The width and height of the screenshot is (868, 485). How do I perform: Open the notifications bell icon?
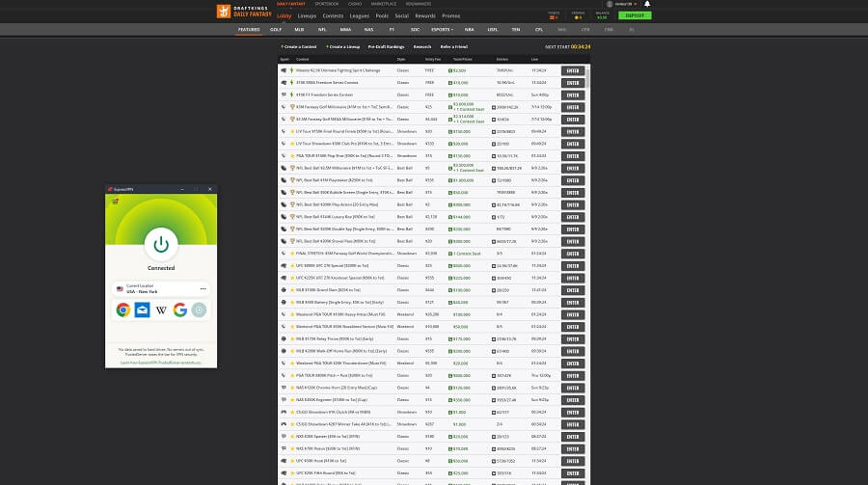click(647, 4)
